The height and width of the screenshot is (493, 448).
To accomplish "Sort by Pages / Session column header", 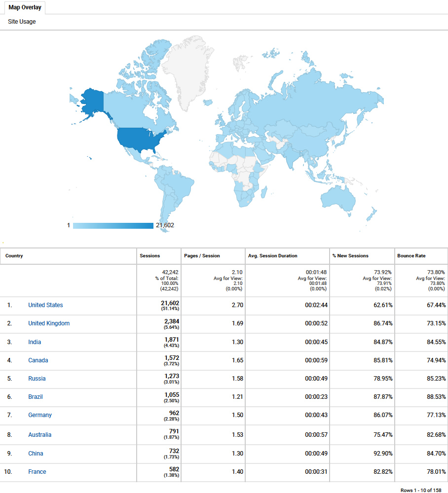I will (x=202, y=256).
